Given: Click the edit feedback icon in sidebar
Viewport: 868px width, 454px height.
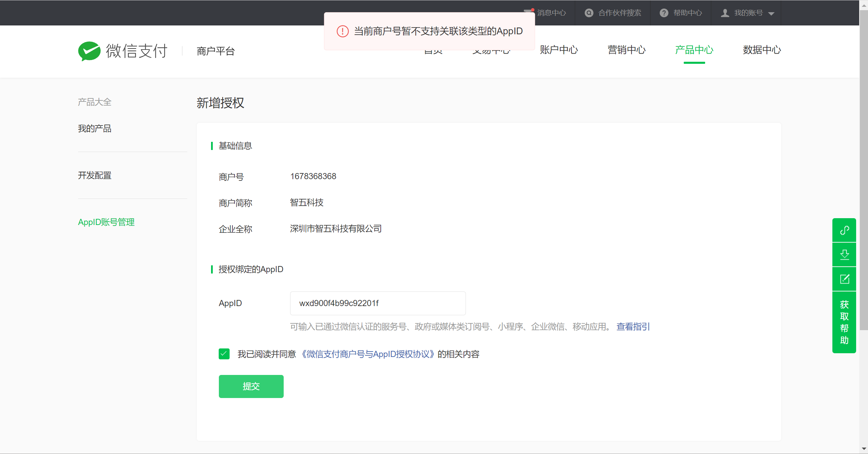Looking at the screenshot, I should click(x=844, y=279).
